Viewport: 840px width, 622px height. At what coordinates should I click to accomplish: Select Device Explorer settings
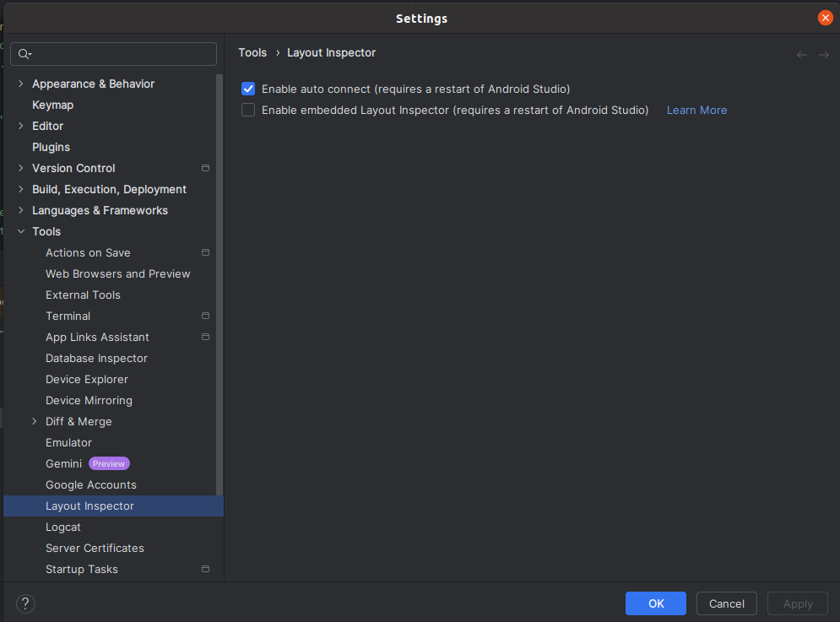(x=87, y=379)
